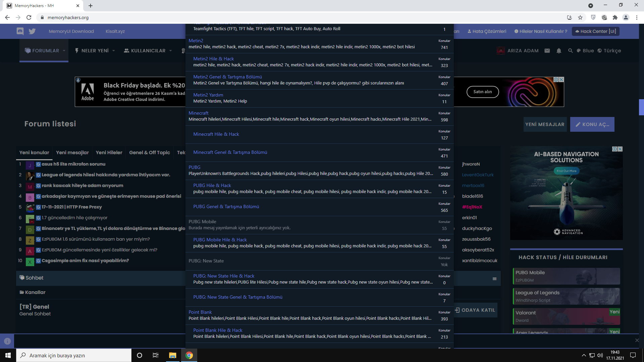Screen dimensions: 644x362
Task: Open Minecraft Genel & Tartışma Bölümü forum
Action: click(x=230, y=152)
